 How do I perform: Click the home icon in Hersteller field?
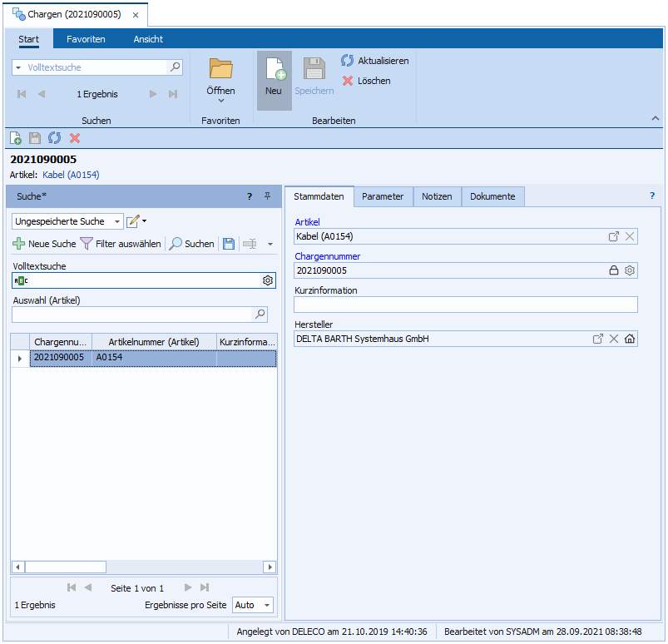coord(630,339)
